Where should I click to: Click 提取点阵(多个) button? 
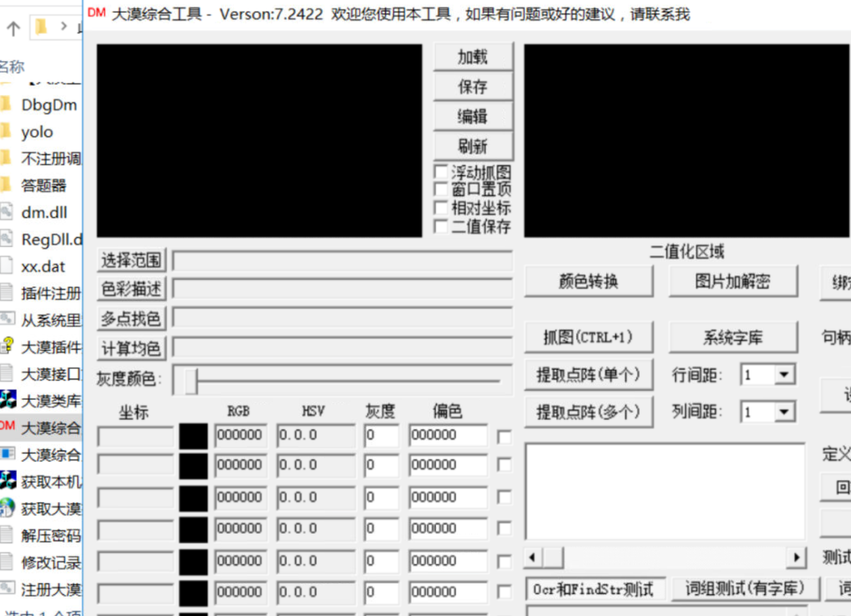(x=589, y=412)
